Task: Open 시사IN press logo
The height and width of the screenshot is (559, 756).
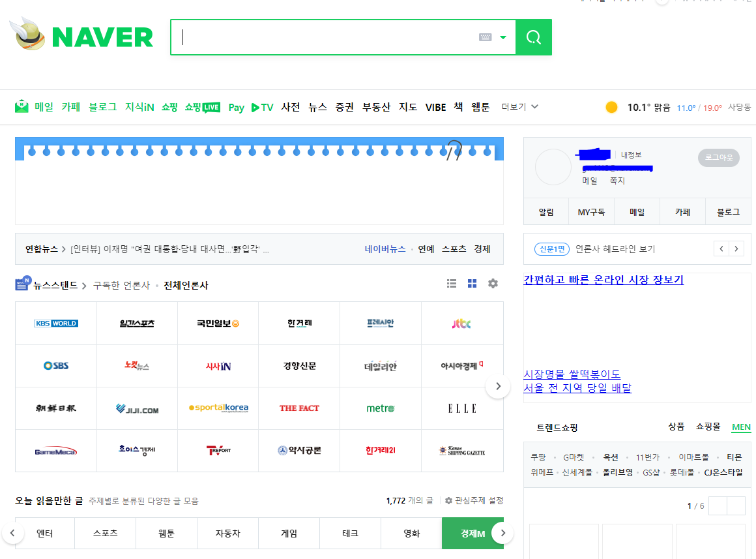Action: click(x=218, y=366)
